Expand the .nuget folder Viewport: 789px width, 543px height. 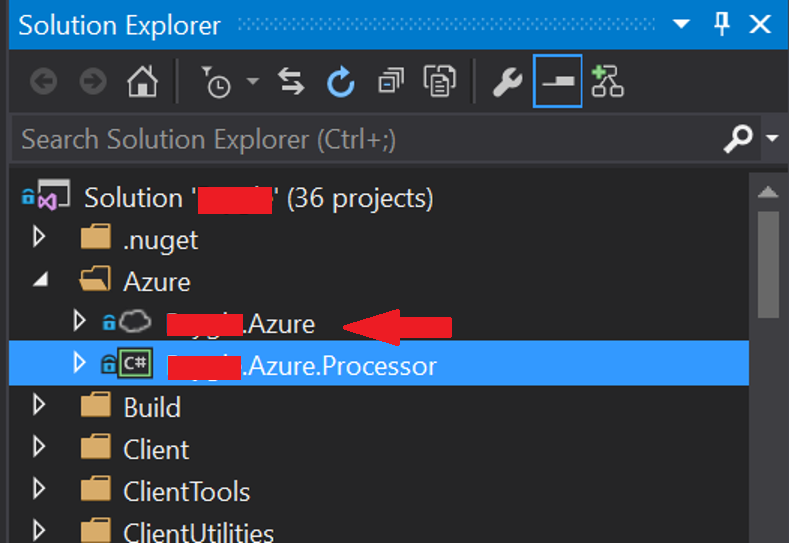(39, 238)
